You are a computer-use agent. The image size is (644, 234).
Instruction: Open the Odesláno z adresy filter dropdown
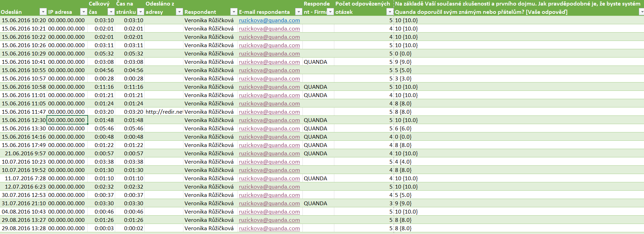point(179,12)
